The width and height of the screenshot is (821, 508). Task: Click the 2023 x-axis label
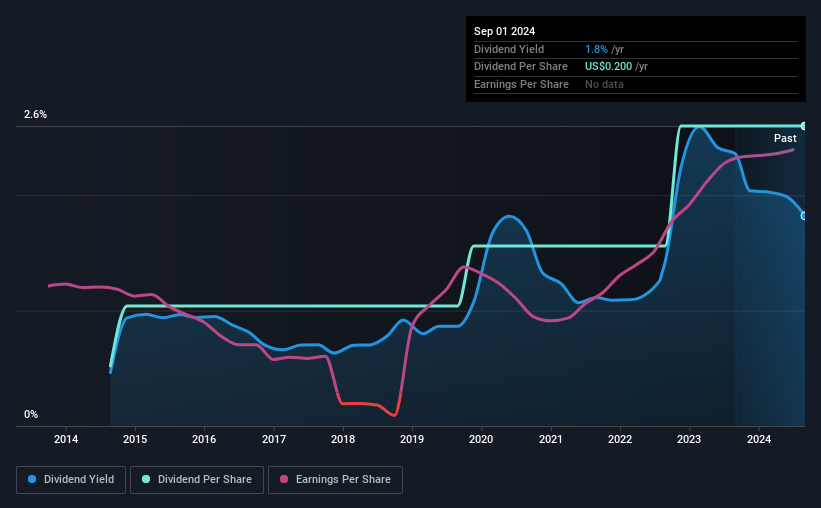click(x=689, y=439)
